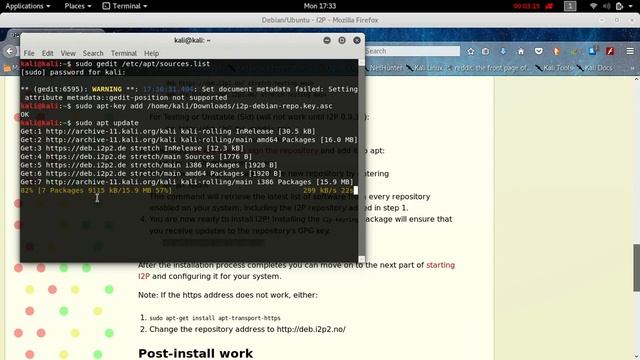Click the volume speaker icon
Image resolution: width=640 pixels, height=360 pixels.
[607, 6]
